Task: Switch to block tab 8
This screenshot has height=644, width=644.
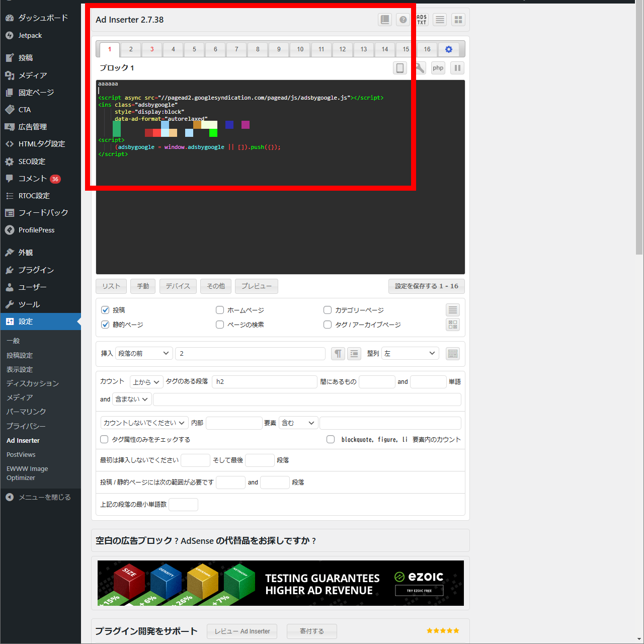Action: [258, 49]
